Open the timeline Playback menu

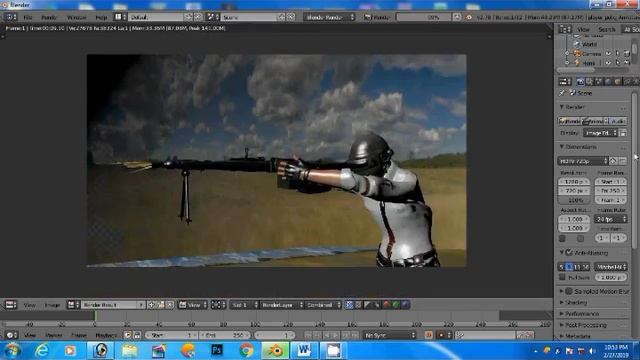[106, 335]
